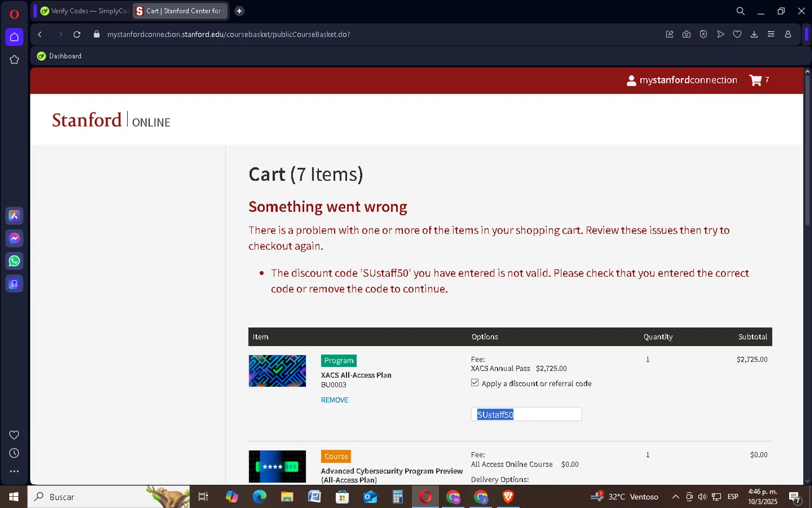Switch the ESP keyboard language indicator
The image size is (812, 508).
733,497
